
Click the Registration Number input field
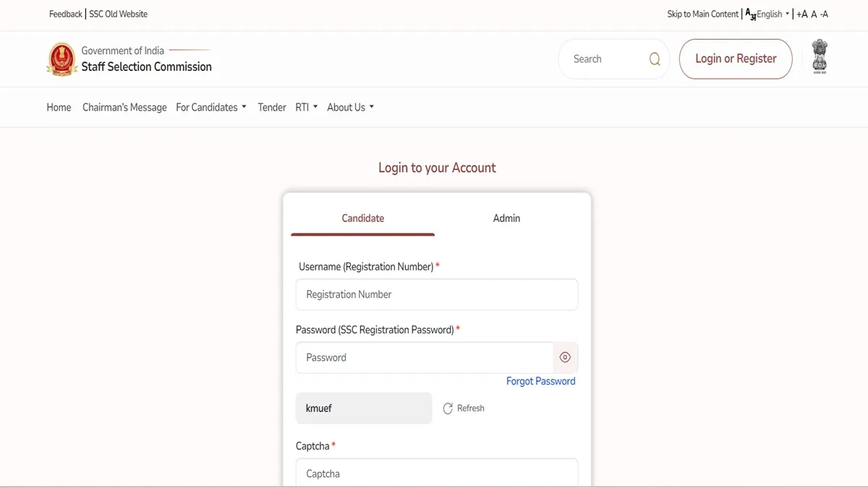coord(436,294)
